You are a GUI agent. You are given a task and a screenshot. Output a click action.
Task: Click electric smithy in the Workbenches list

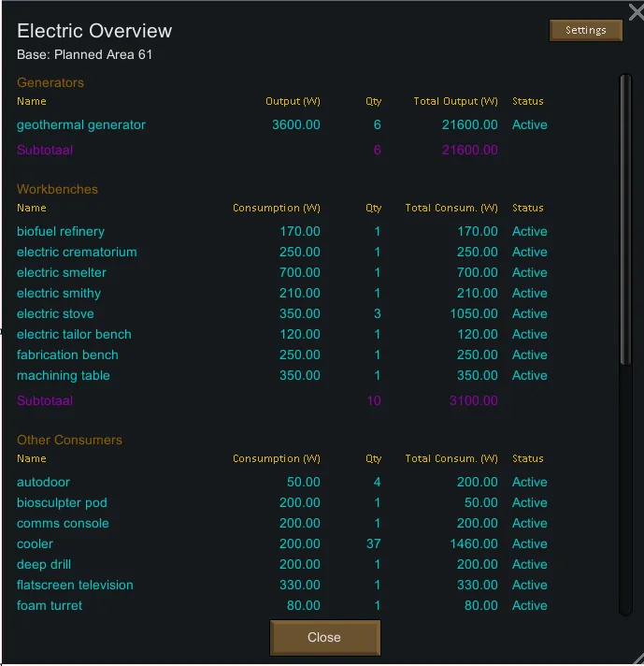59,294
